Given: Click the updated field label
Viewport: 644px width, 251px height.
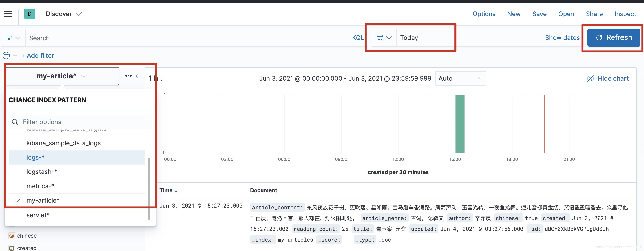Looking at the screenshot, I should 423,229.
